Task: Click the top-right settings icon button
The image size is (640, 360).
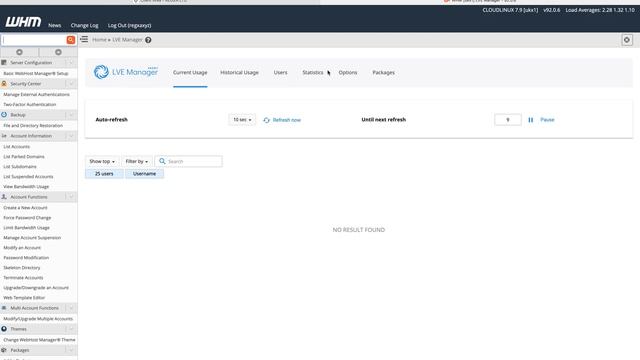Action: click(x=627, y=40)
